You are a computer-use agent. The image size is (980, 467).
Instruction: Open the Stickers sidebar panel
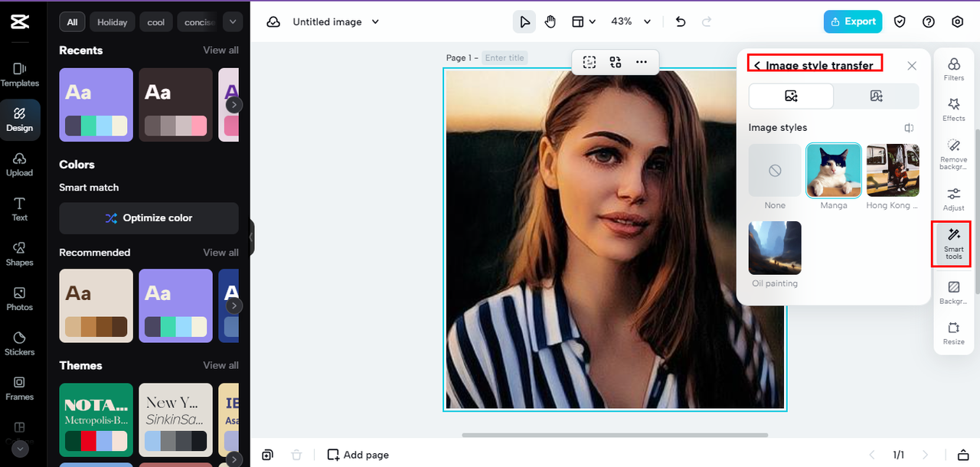tap(20, 344)
